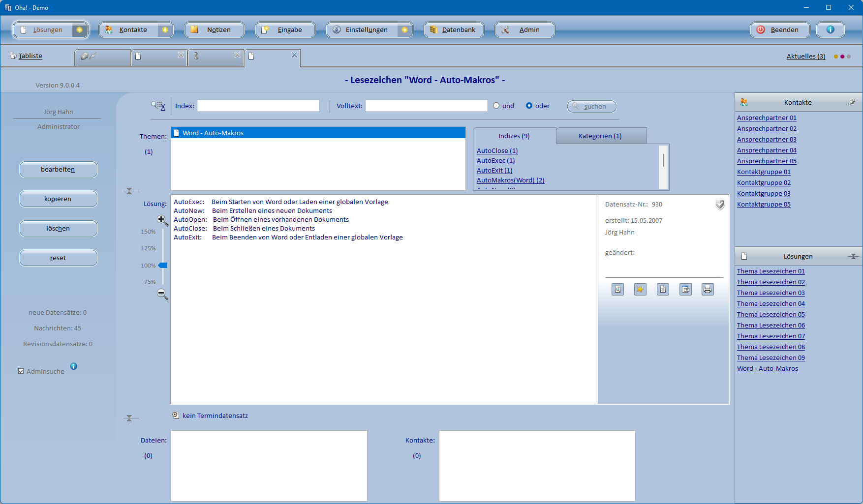
Task: Click the zoom-in magnifier above the slider
Action: click(162, 220)
